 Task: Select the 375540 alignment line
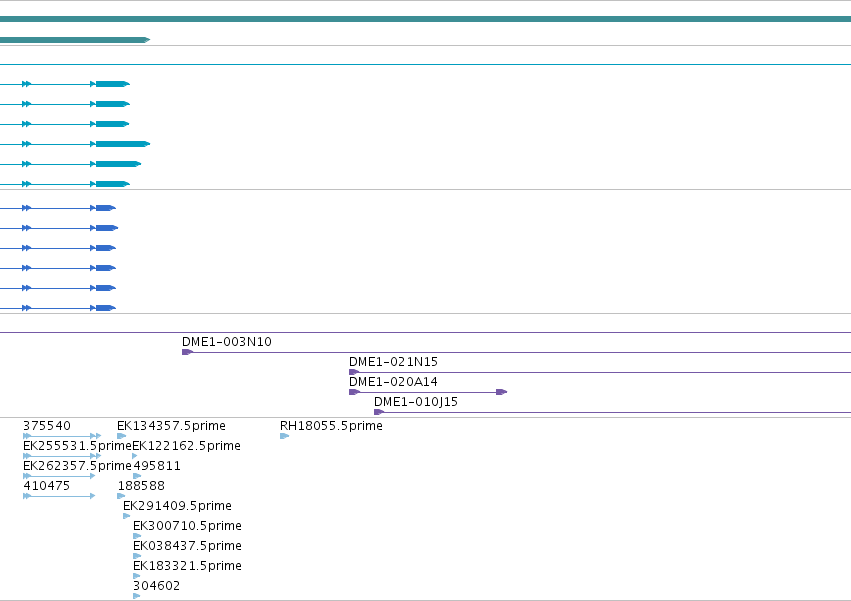tap(62, 436)
